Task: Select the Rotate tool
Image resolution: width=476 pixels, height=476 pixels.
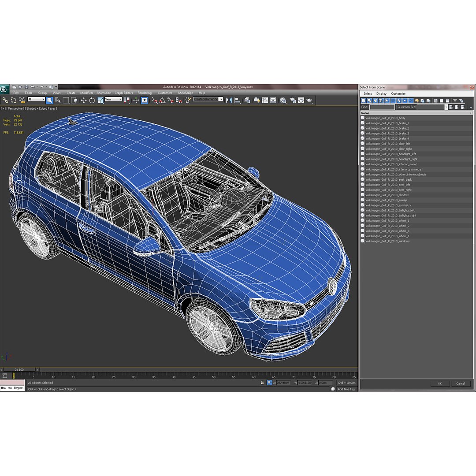Action: pos(92,100)
